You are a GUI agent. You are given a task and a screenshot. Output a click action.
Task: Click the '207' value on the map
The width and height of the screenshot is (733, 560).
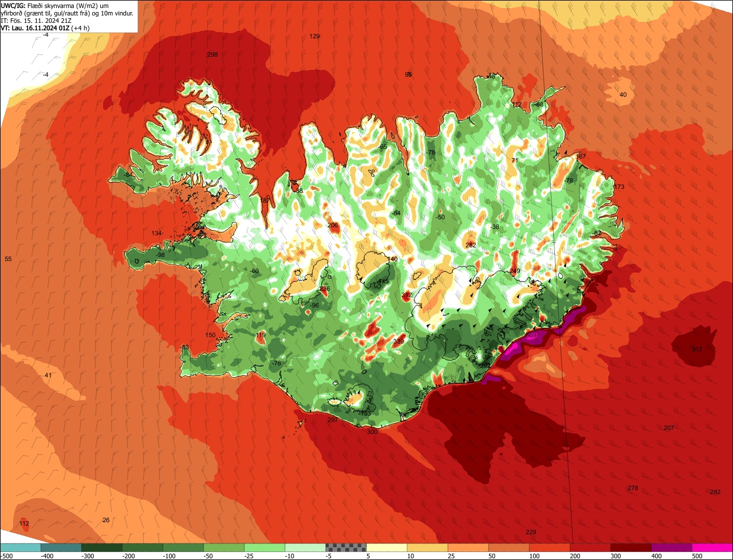[x=669, y=428]
